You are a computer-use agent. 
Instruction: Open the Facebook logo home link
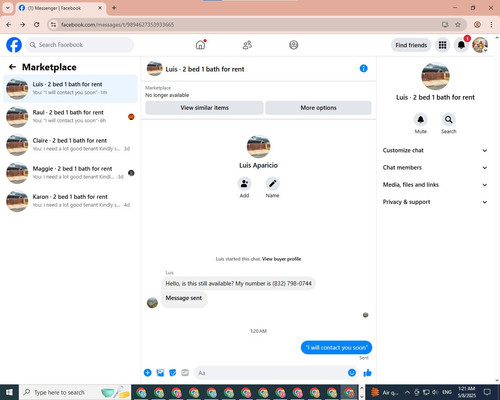[x=14, y=45]
